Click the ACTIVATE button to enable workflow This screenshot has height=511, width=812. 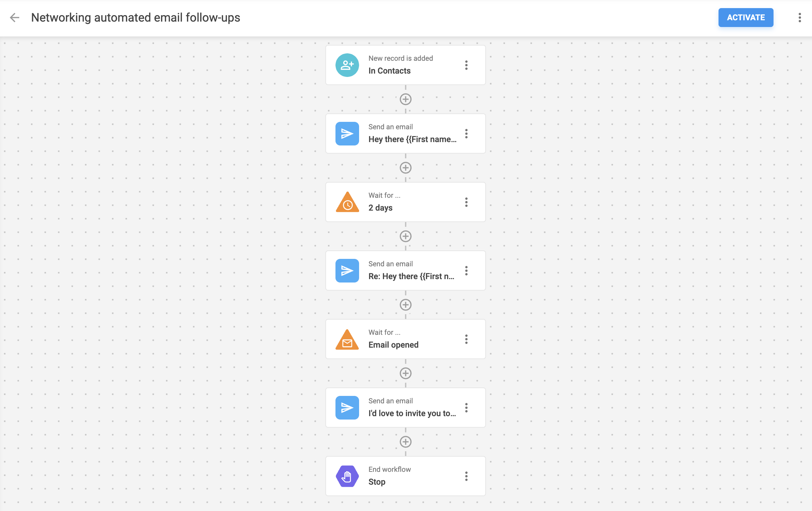[x=746, y=17]
